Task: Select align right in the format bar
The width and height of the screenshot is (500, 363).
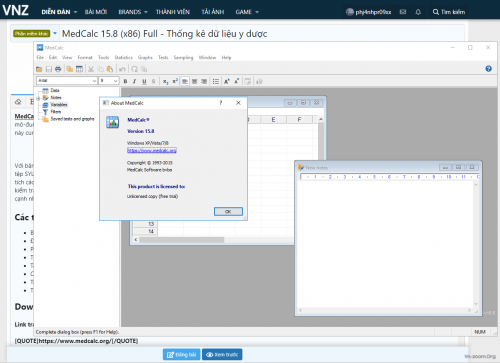Action: tap(204, 81)
